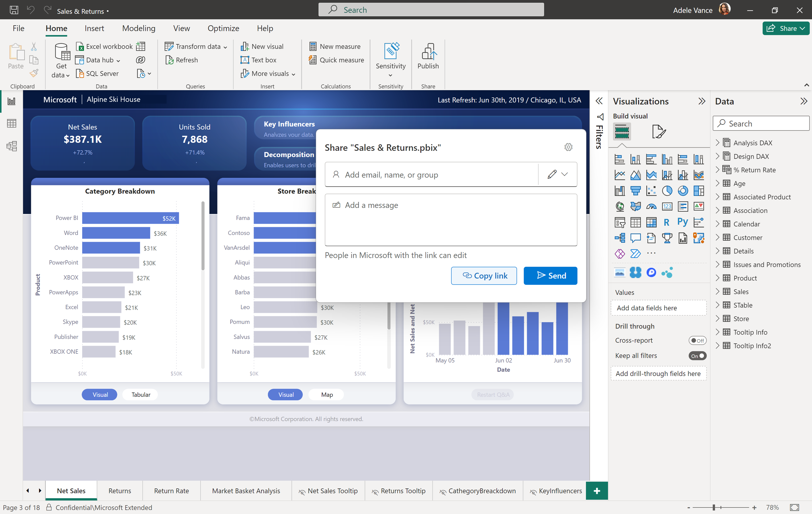The image size is (812, 514).
Task: Click the Copy link button
Action: (483, 276)
